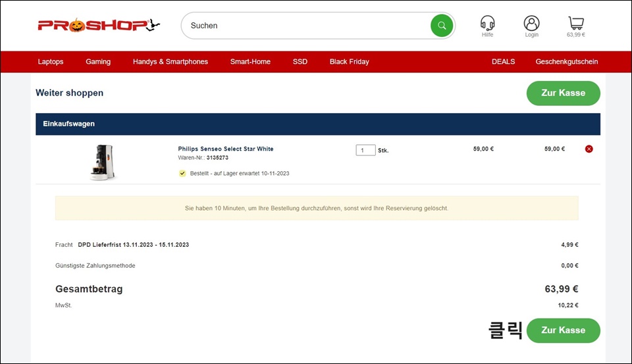
Task: Open the Laptops menu
Action: coord(51,62)
